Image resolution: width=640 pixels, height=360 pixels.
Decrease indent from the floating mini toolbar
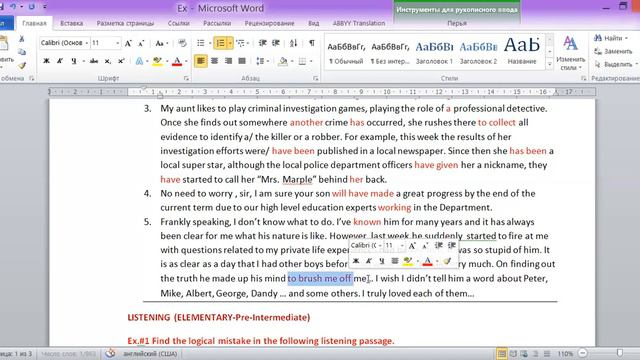(x=439, y=246)
